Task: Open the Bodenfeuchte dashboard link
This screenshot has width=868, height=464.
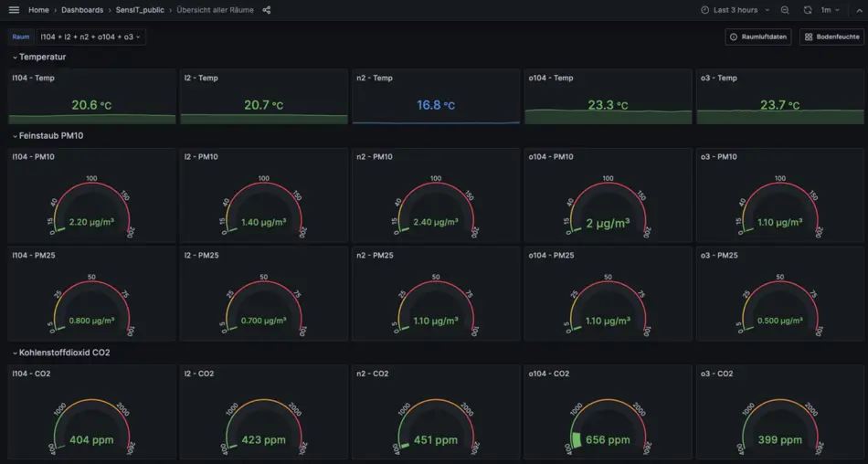Action: (831, 37)
